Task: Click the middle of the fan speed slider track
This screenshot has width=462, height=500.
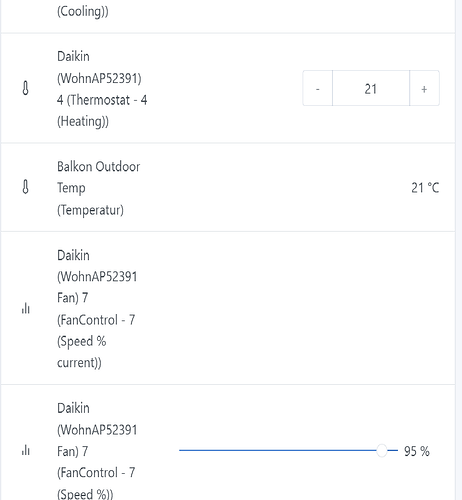Action: click(289, 451)
